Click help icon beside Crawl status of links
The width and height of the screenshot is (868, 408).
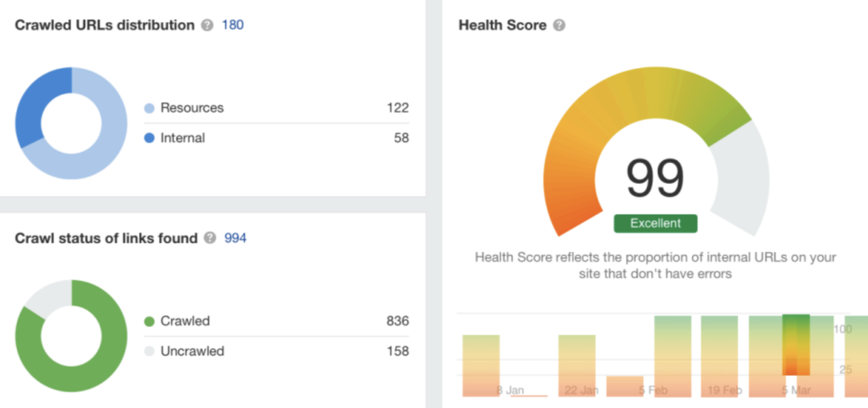point(210,238)
